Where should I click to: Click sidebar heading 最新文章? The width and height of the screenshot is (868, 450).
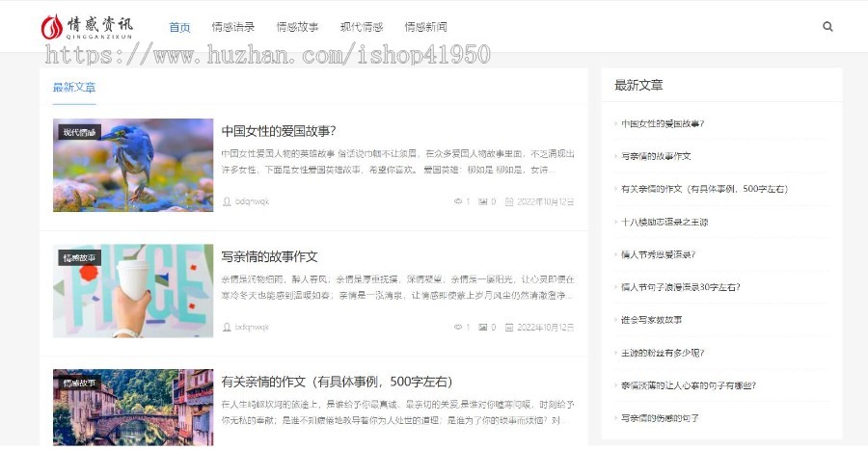pos(638,85)
